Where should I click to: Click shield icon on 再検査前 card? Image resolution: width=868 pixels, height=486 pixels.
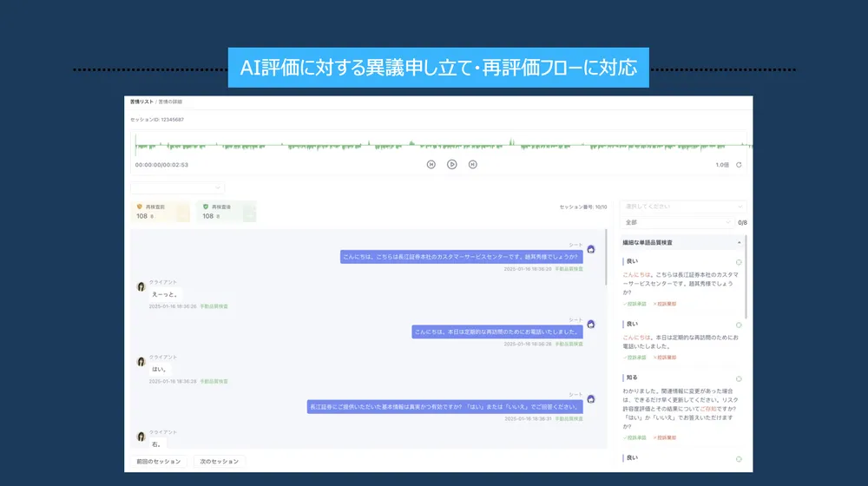[x=140, y=207]
